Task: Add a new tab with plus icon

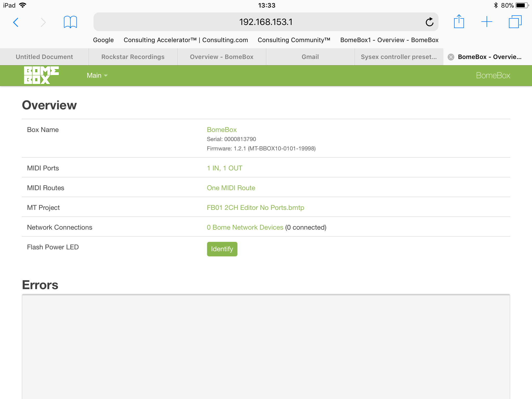Action: tap(487, 22)
